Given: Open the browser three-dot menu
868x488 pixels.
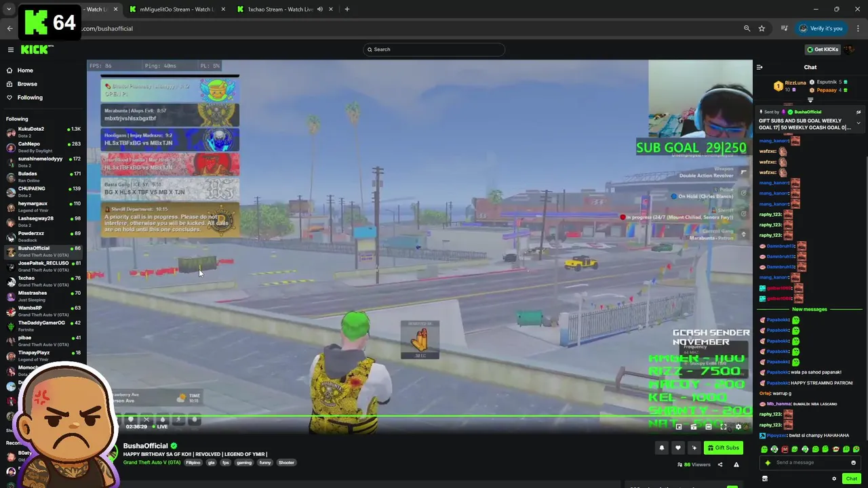Looking at the screenshot, I should (x=858, y=28).
